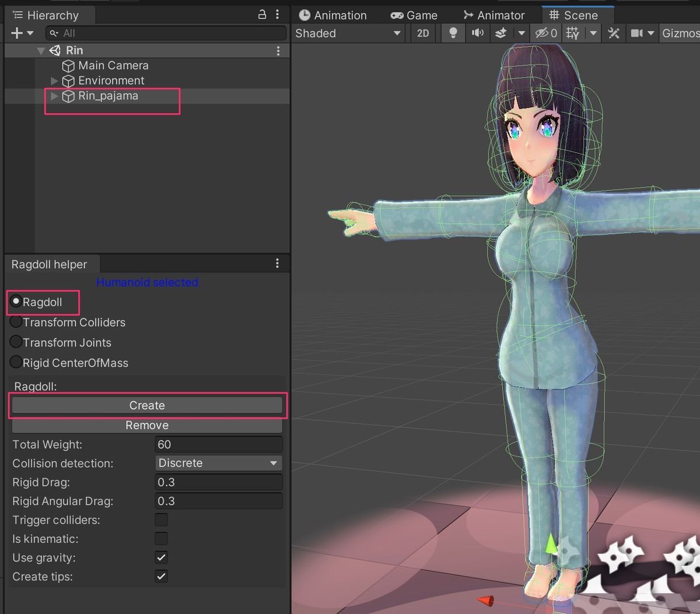
Task: Toggle audio in the Scene view
Action: click(x=477, y=33)
